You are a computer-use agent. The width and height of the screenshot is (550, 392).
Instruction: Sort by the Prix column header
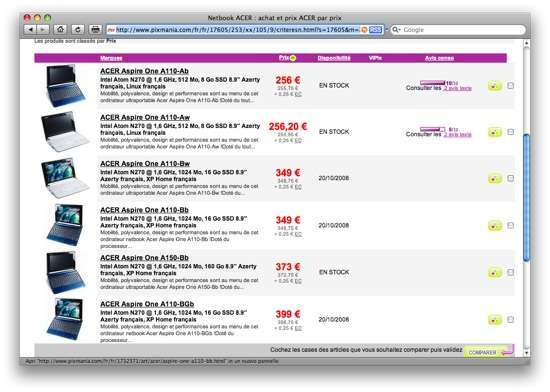pos(284,58)
